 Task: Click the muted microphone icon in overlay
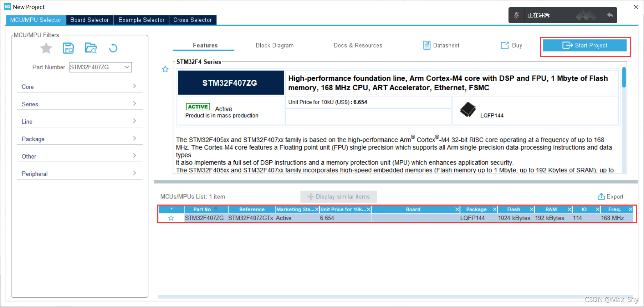click(516, 15)
